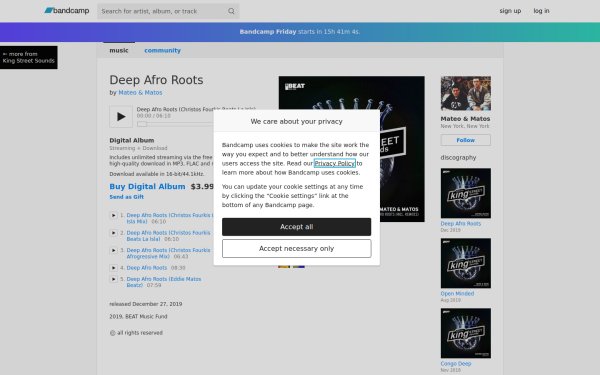Go back to more from King Street Sounds
Viewport: 600px width, 375px height.
[x=29, y=57]
